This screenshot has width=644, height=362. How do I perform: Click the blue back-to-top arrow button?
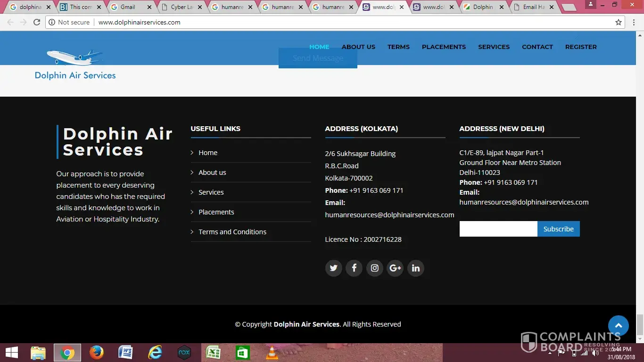point(619,326)
